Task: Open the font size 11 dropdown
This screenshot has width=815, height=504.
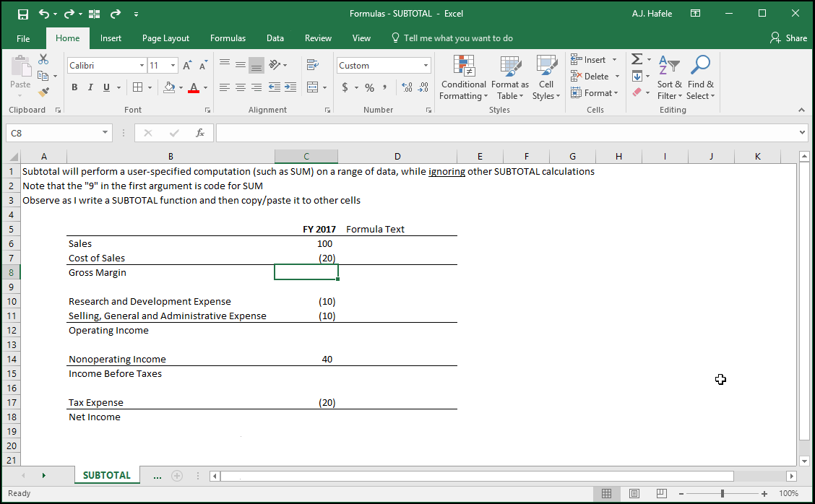Action: click(x=173, y=66)
